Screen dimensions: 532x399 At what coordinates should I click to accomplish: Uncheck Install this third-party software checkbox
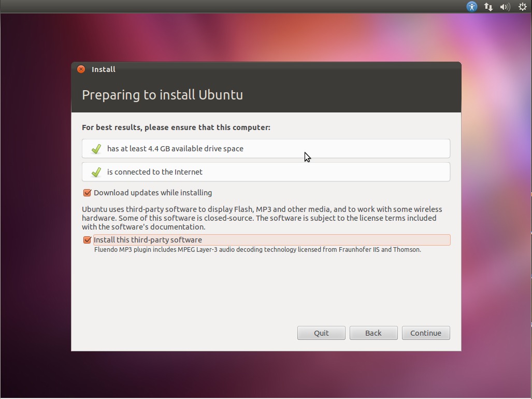[87, 240]
